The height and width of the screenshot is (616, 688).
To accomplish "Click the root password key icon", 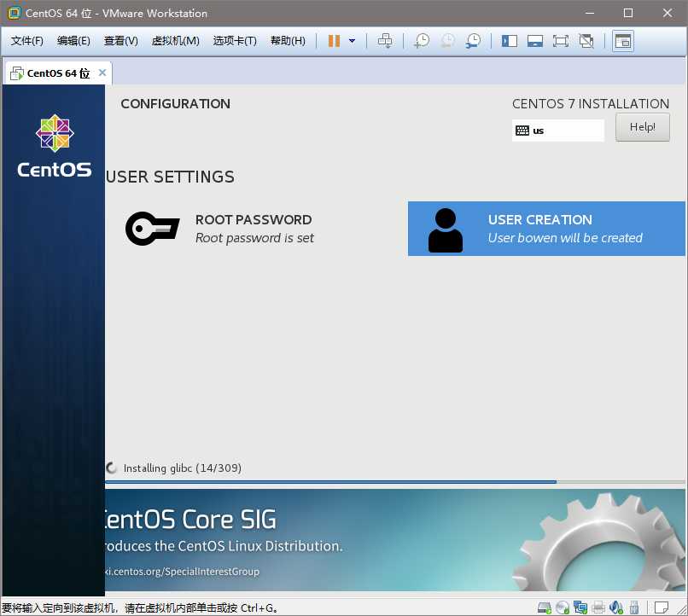I will click(x=152, y=229).
